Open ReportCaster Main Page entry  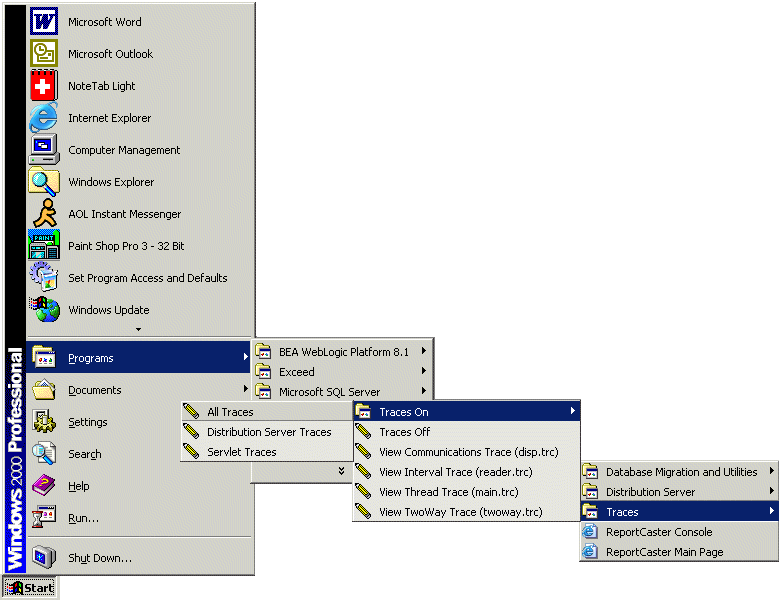679,551
